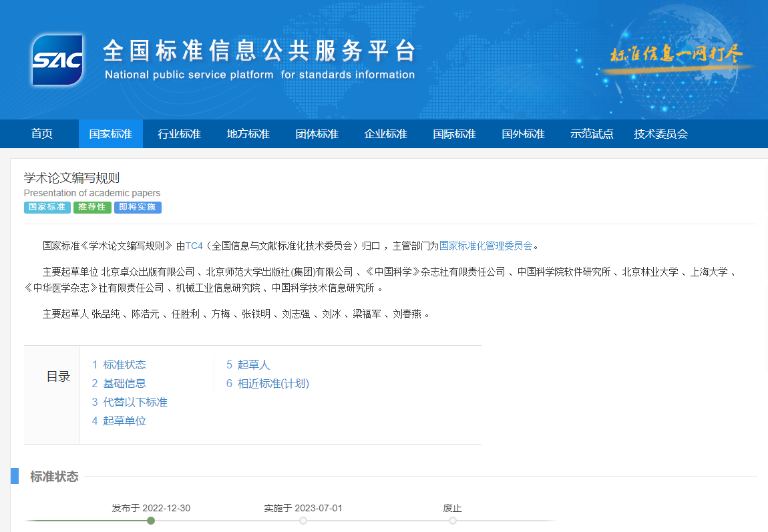Click the 即将实施 blue tag badge
Viewport: 768px width, 532px height.
coord(138,207)
